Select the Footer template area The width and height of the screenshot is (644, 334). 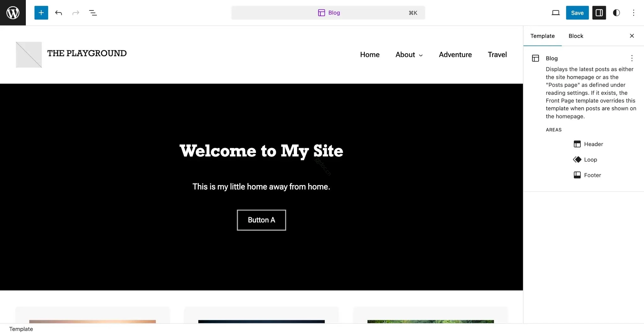(x=587, y=175)
